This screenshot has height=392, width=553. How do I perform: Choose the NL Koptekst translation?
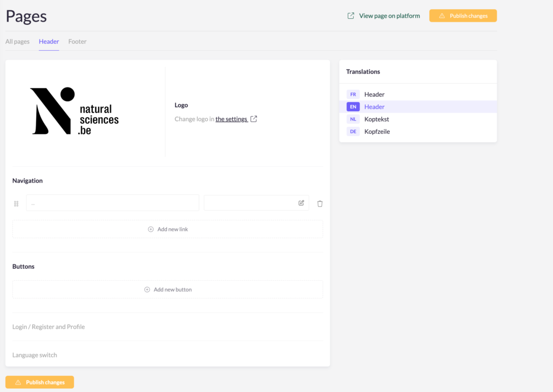coord(376,119)
